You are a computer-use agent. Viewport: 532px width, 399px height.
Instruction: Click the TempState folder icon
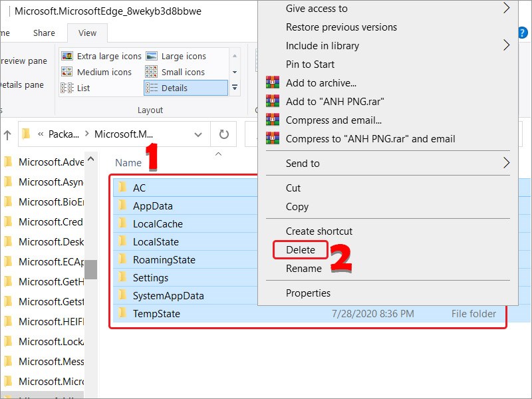click(122, 313)
